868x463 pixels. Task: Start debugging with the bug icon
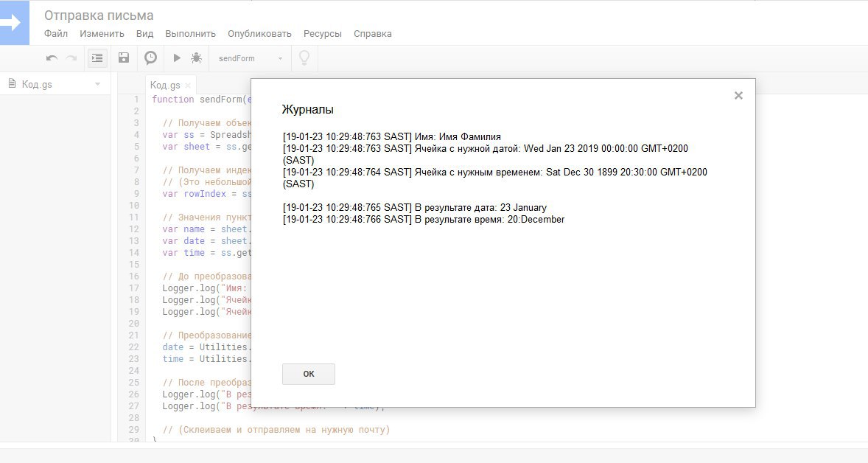click(196, 58)
